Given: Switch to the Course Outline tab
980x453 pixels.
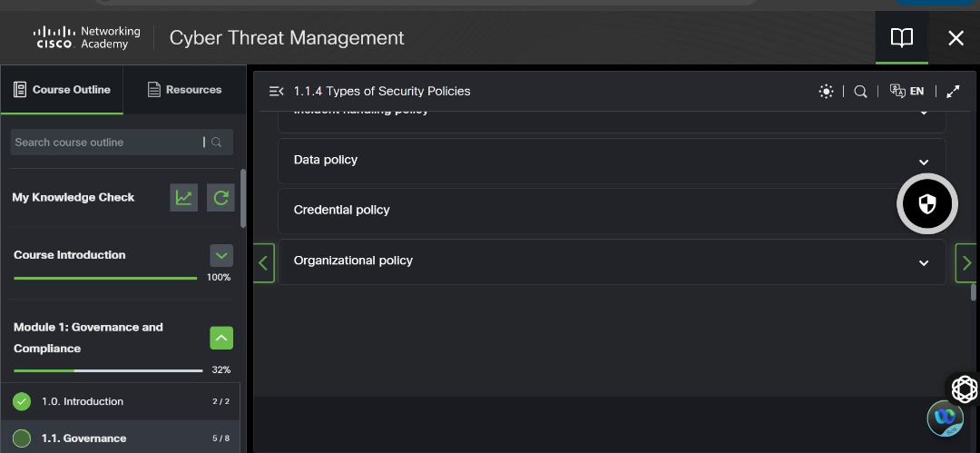Looking at the screenshot, I should [x=62, y=90].
